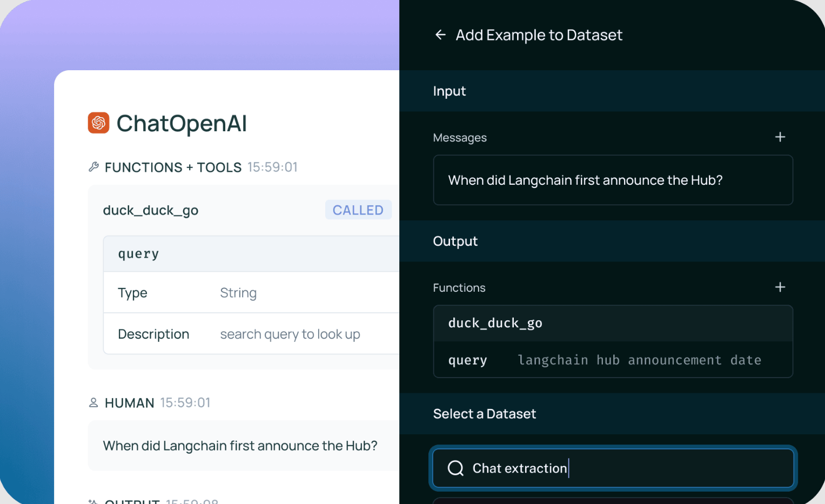Click the ChatOpenAI logo icon

click(x=99, y=123)
